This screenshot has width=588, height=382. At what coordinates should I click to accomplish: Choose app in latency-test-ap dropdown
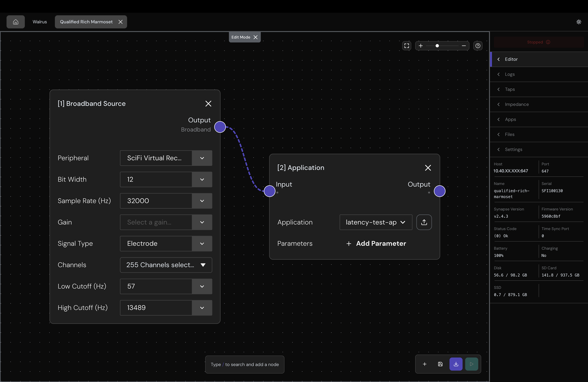point(376,222)
